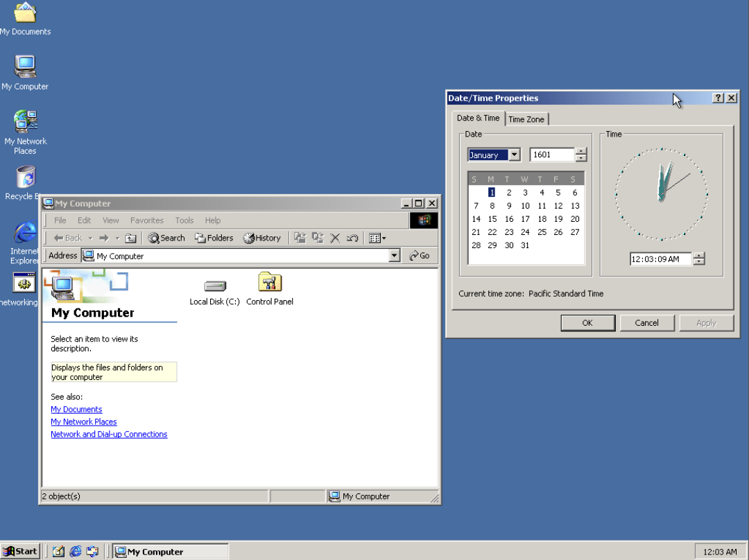Click the year field showing 1601
Viewport: 749px width, 560px height.
[x=552, y=155]
